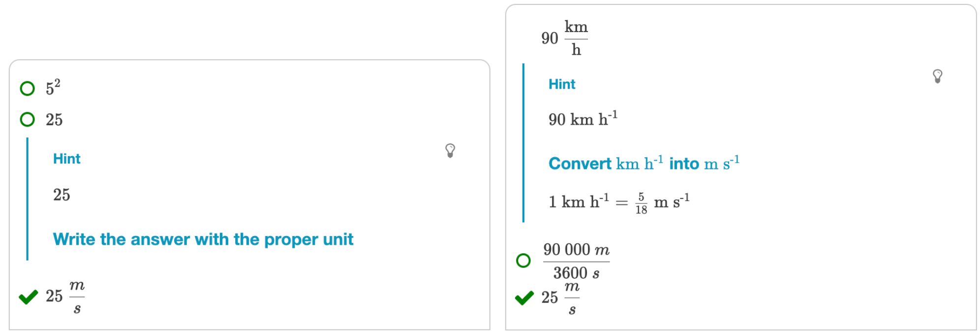Click the hint lightbulb in the right panel
980x336 pixels.
[x=937, y=77]
